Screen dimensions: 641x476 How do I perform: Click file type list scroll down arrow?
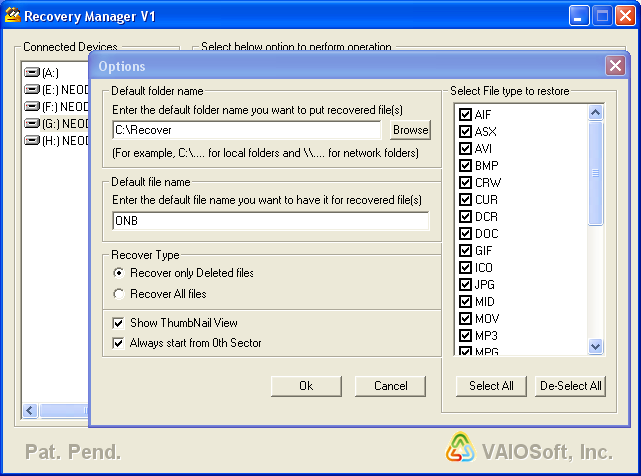pyautogui.click(x=596, y=347)
